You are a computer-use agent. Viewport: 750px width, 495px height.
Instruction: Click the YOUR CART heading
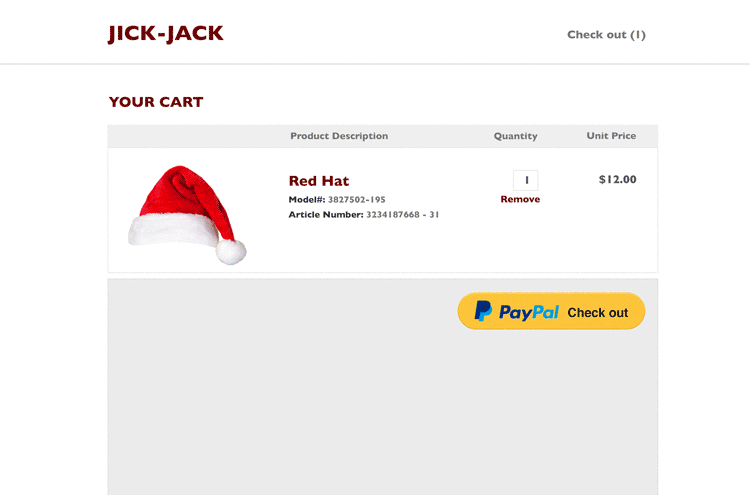(x=156, y=102)
